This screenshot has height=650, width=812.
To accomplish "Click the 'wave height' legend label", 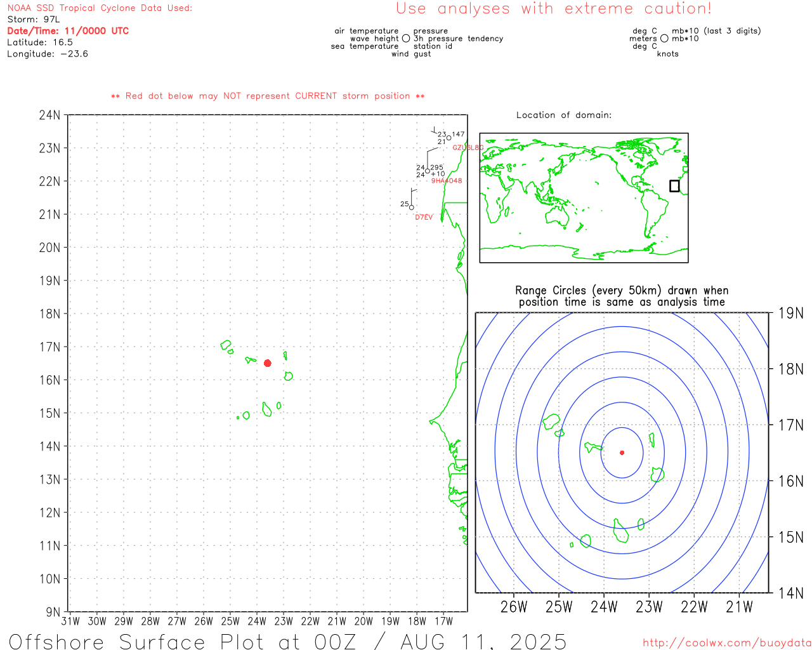I will tap(374, 39).
